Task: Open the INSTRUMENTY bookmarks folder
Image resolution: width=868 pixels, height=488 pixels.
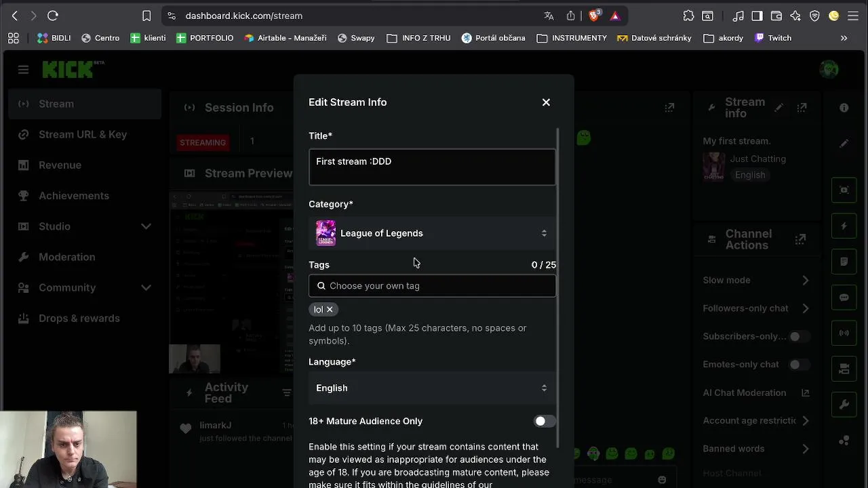Action: (x=572, y=38)
